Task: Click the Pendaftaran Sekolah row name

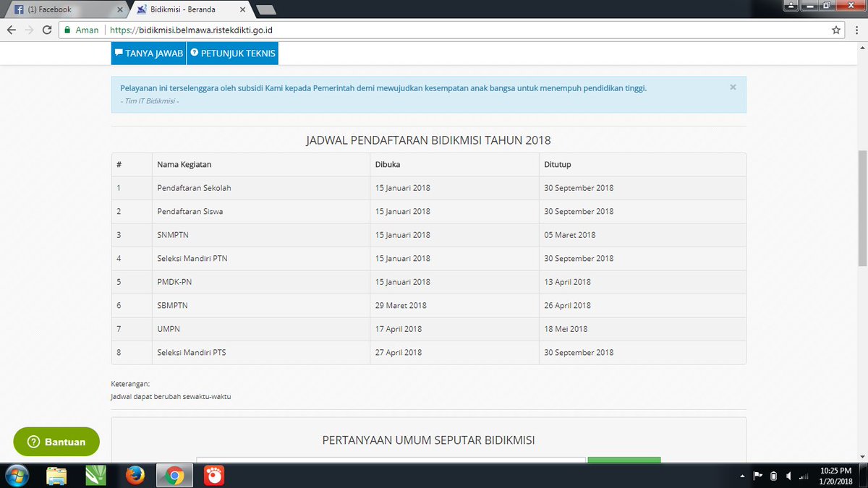Action: 194,188
